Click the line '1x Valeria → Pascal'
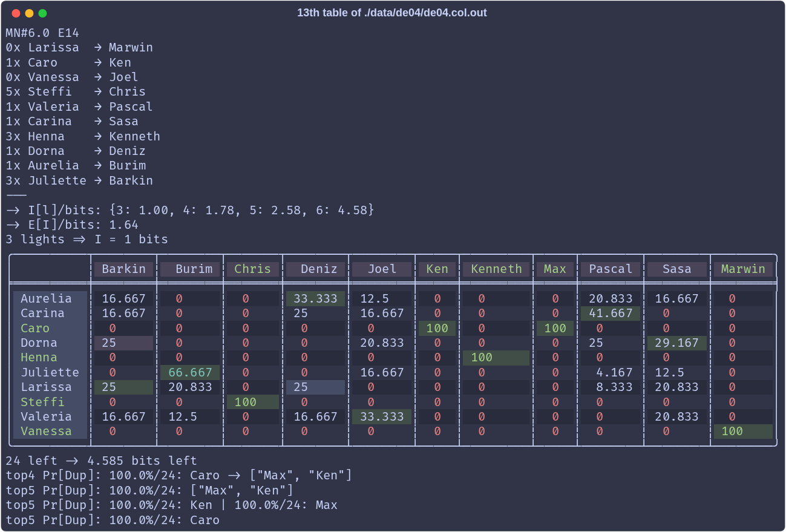The height and width of the screenshot is (532, 786). pos(79,107)
